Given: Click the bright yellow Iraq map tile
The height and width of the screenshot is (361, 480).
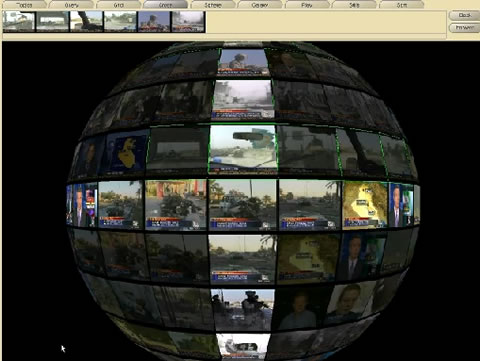Looking at the screenshot, I should pyautogui.click(x=365, y=204).
